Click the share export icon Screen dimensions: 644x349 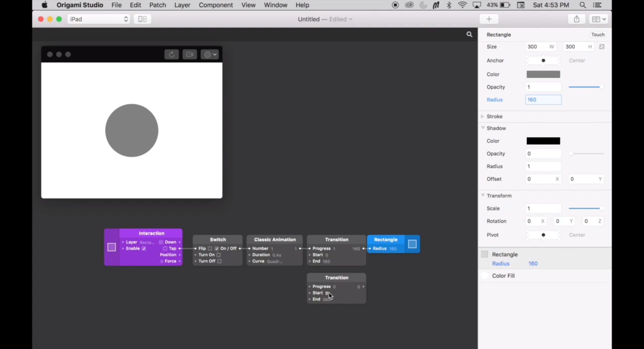tap(577, 19)
